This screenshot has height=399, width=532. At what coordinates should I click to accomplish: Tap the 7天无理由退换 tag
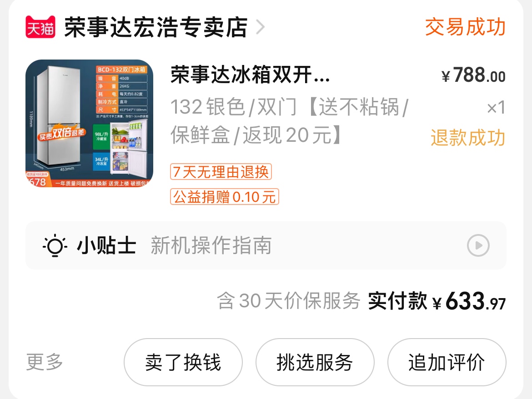click(x=221, y=171)
